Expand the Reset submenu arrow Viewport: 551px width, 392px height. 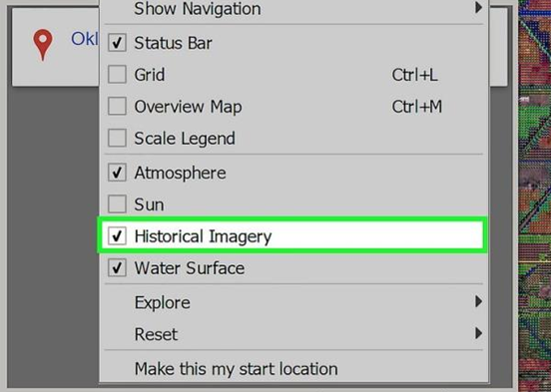click(478, 333)
